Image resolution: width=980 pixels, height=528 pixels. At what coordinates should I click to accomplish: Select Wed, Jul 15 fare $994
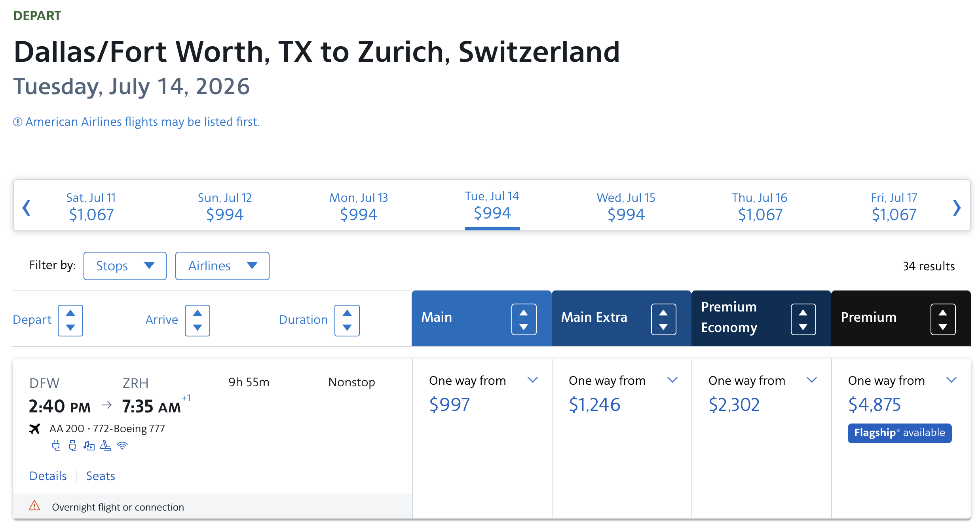coord(626,206)
